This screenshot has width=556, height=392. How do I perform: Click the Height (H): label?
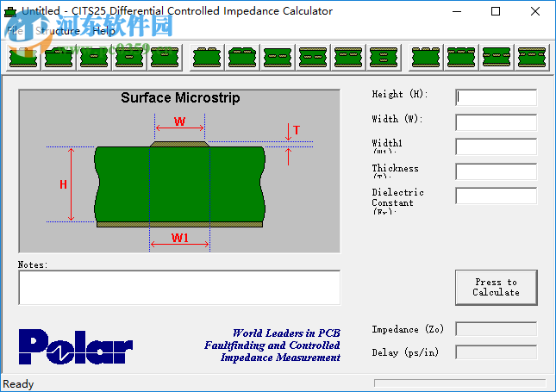[400, 94]
